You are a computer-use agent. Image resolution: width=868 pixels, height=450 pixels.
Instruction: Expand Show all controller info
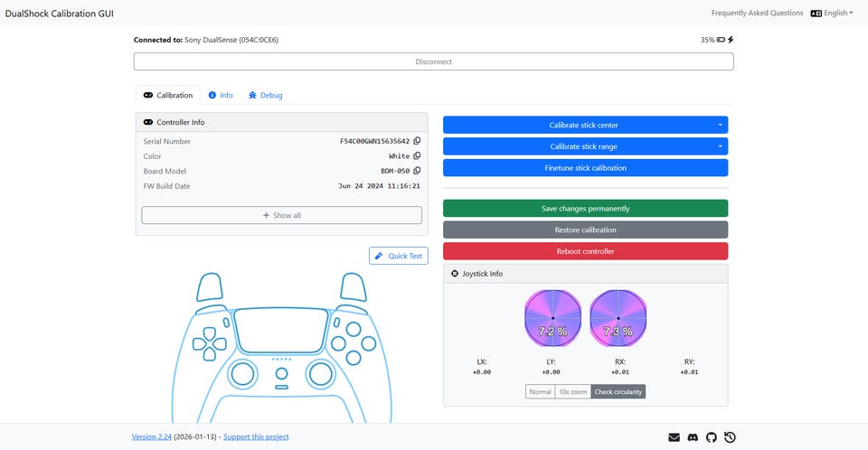point(282,215)
